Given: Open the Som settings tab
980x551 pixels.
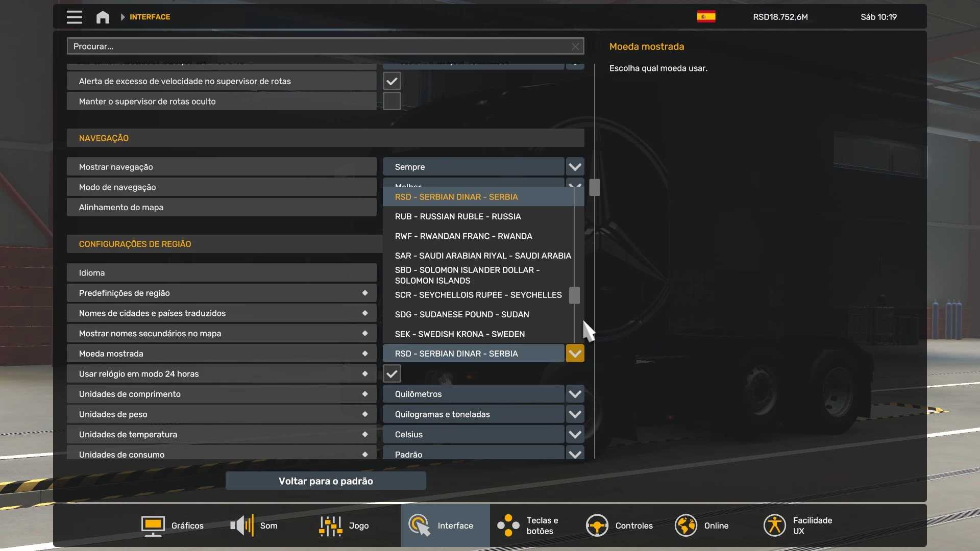Looking at the screenshot, I should [x=254, y=525].
